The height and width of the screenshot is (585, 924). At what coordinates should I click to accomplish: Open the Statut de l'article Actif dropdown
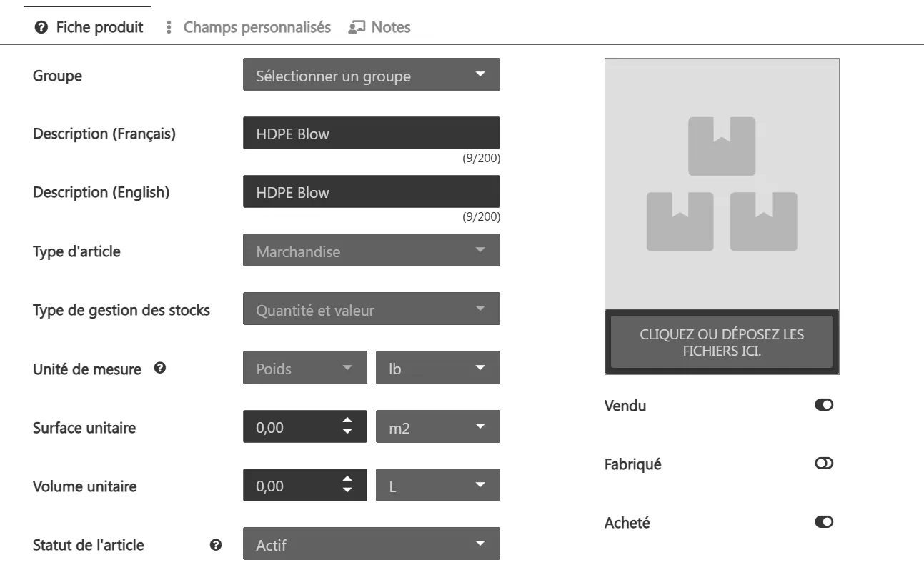[372, 544]
